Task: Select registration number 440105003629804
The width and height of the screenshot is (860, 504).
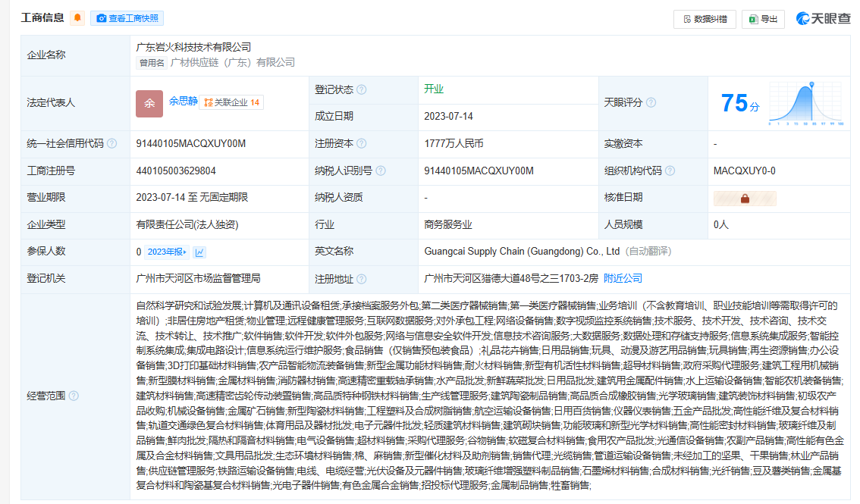Action: [x=176, y=171]
